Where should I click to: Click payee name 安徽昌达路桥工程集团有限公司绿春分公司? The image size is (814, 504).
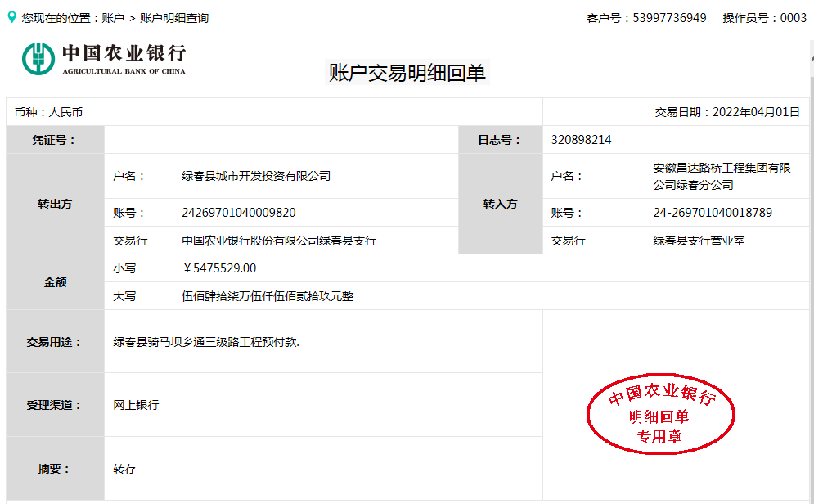(x=722, y=176)
